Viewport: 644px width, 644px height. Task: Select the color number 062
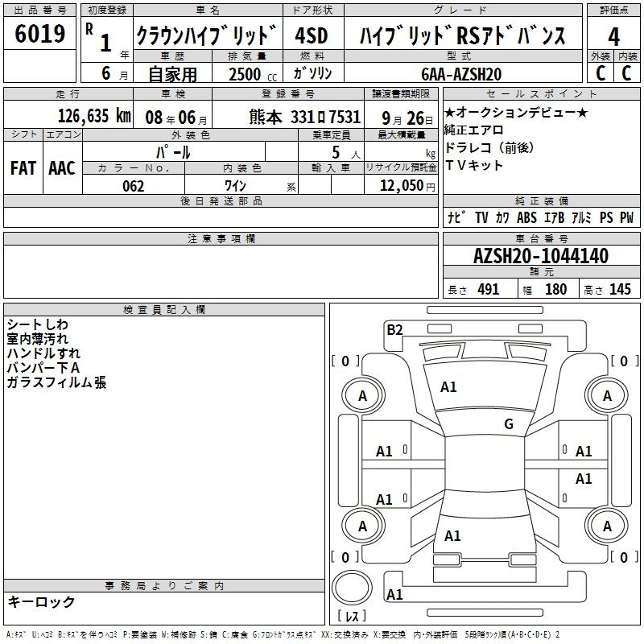(x=133, y=186)
